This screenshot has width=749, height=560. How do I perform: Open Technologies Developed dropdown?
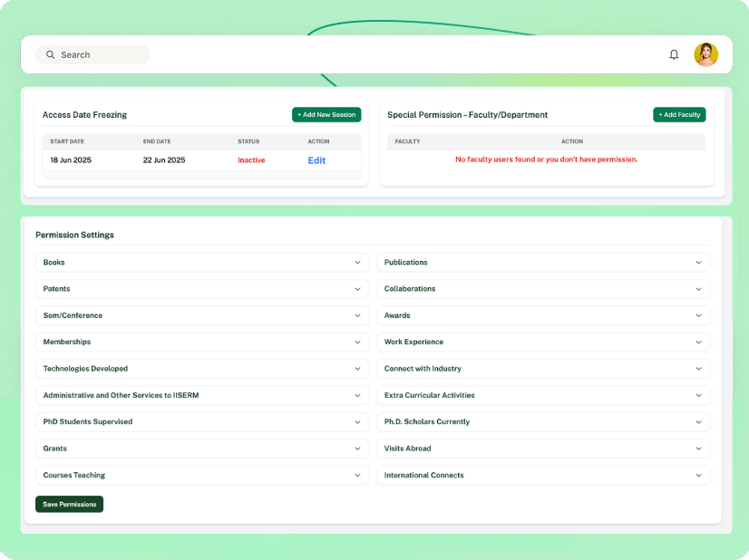coord(202,369)
